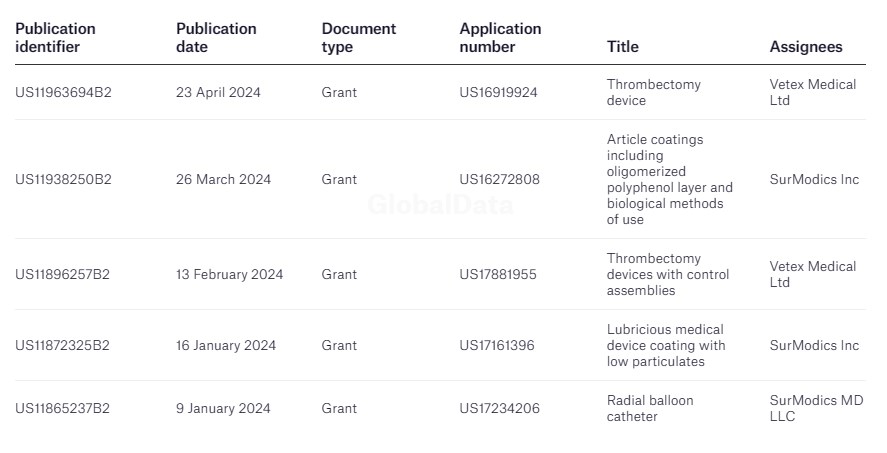Click the Article coatings oligomerized polyphenol title
The image size is (887, 453).
point(668,179)
